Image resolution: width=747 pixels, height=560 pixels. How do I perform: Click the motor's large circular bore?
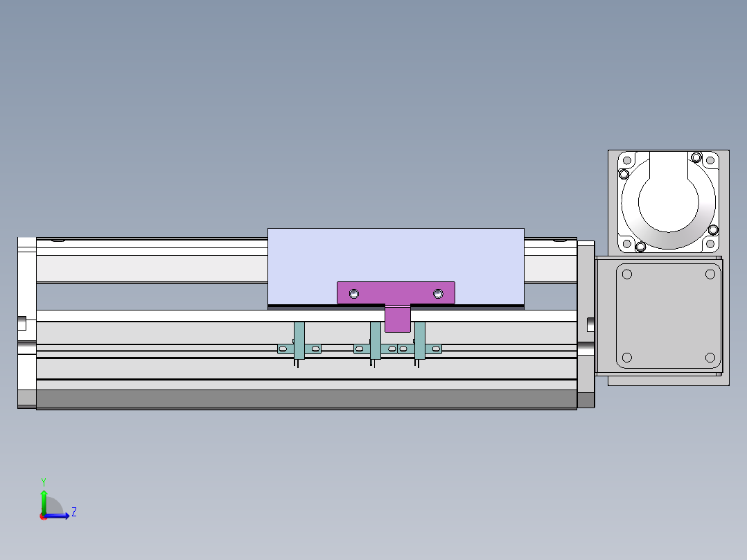click(x=669, y=202)
